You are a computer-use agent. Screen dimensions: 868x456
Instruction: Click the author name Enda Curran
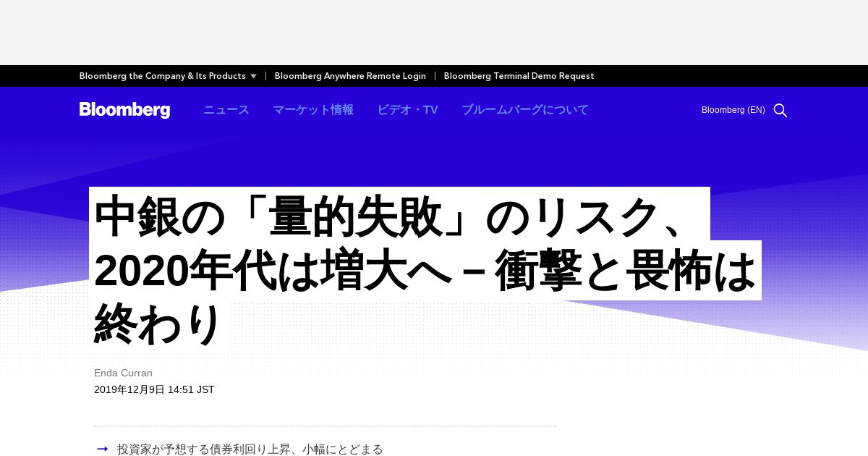pyautogui.click(x=123, y=373)
